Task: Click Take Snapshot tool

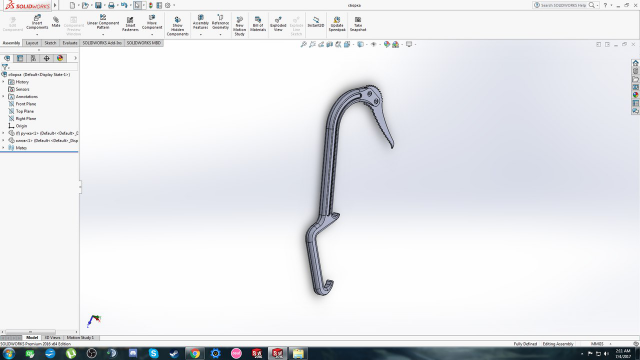Action: click(x=358, y=24)
